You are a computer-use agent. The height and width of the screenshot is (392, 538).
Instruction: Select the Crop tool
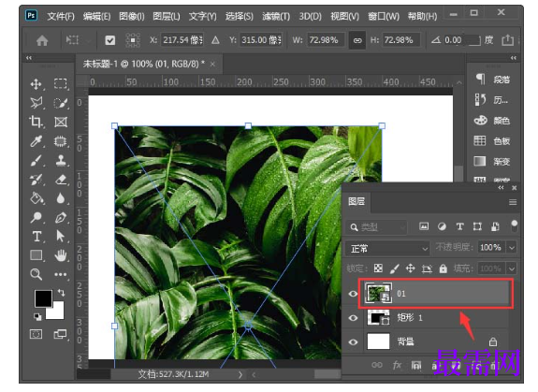[x=36, y=122]
